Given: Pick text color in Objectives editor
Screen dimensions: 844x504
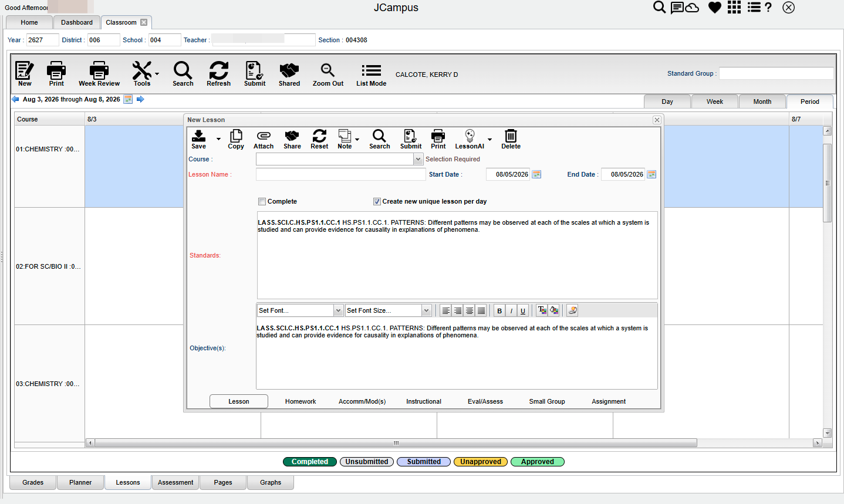Looking at the screenshot, I should [x=542, y=310].
